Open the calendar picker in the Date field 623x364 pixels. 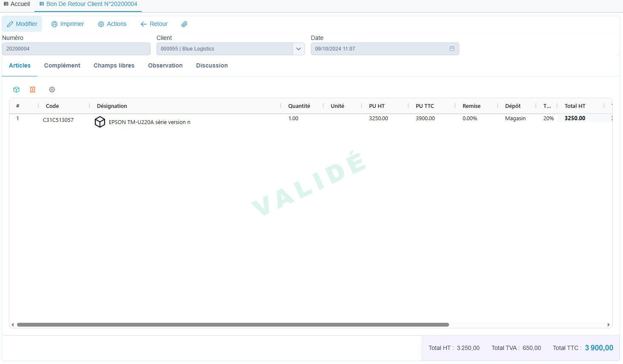pos(452,49)
